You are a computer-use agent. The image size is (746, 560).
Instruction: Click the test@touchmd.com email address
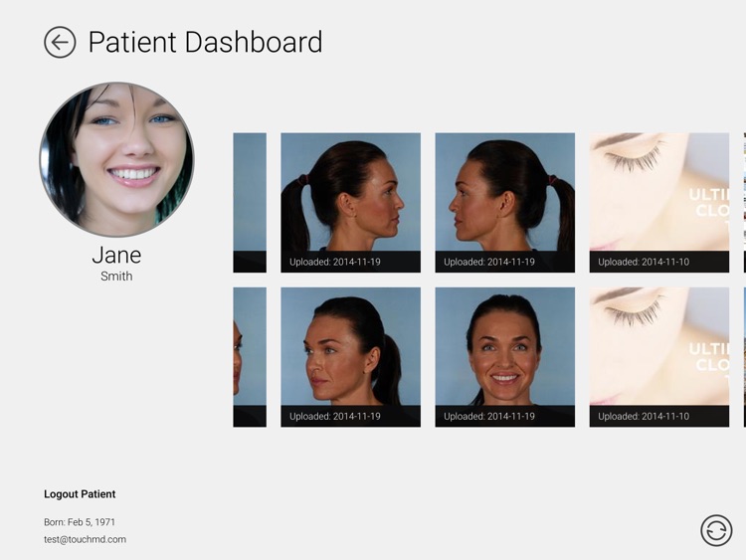(x=85, y=539)
